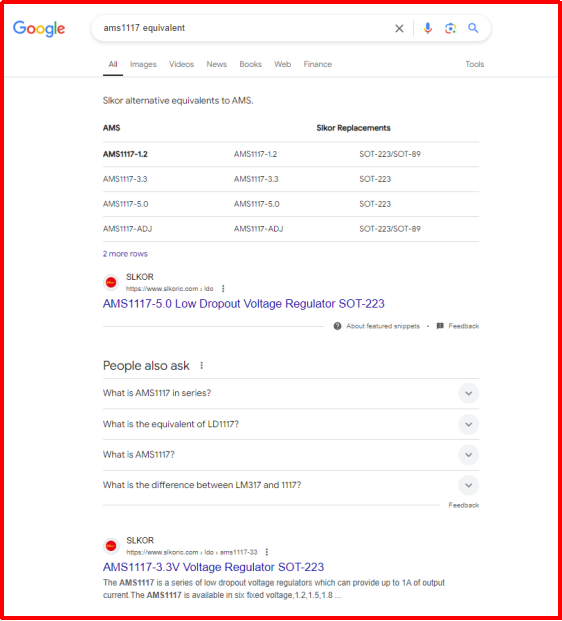
Task: Clear the search box with the X icon
Action: (399, 29)
